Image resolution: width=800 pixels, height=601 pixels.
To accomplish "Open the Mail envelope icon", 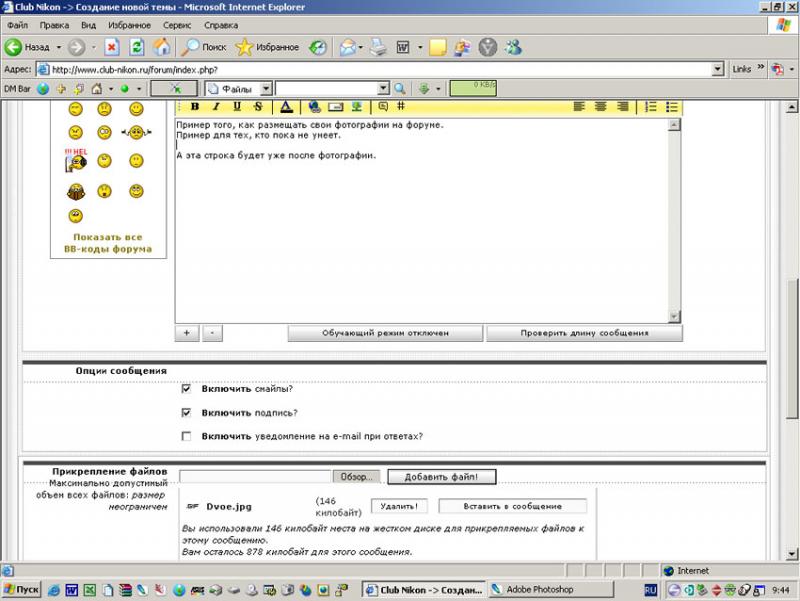I will pyautogui.click(x=347, y=47).
